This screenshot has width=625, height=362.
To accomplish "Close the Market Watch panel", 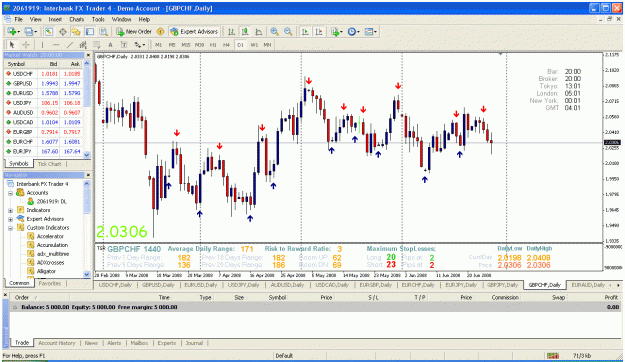I will click(x=88, y=55).
